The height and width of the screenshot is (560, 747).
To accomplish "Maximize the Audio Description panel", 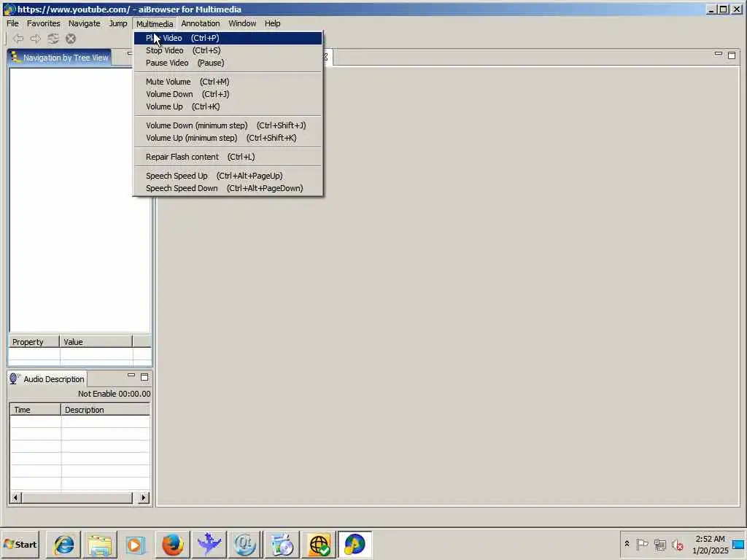I will click(x=144, y=377).
